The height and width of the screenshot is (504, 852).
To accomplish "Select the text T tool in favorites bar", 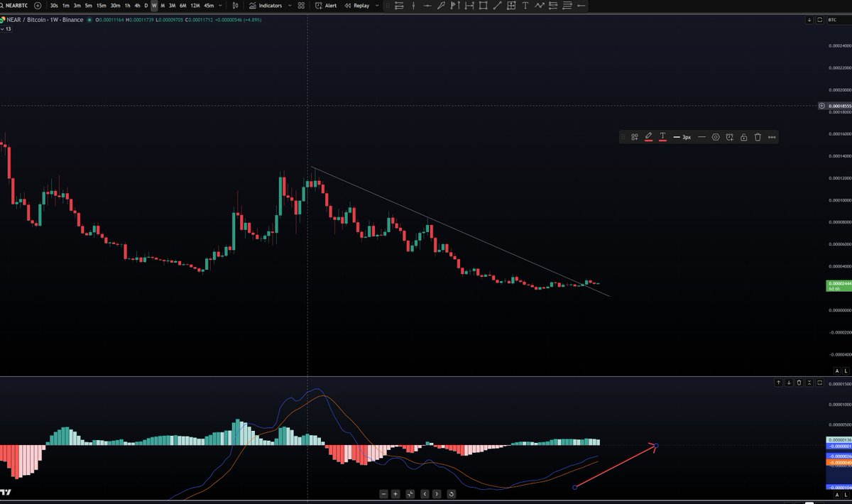I will [x=525, y=5].
